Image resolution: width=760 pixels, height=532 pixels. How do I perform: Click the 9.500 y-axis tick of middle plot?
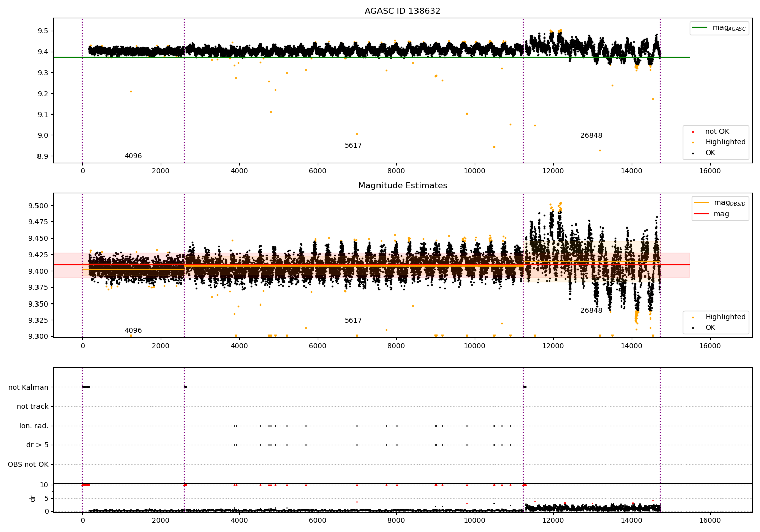pos(39,206)
